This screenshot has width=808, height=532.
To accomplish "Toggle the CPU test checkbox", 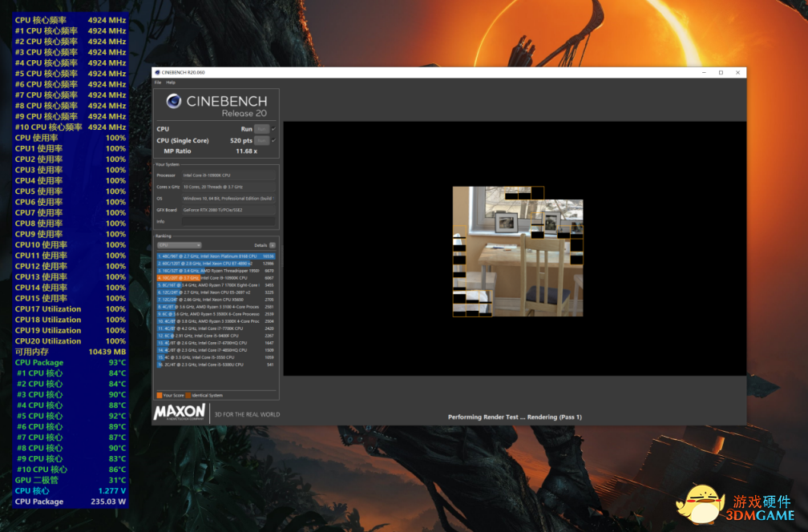I will (273, 129).
